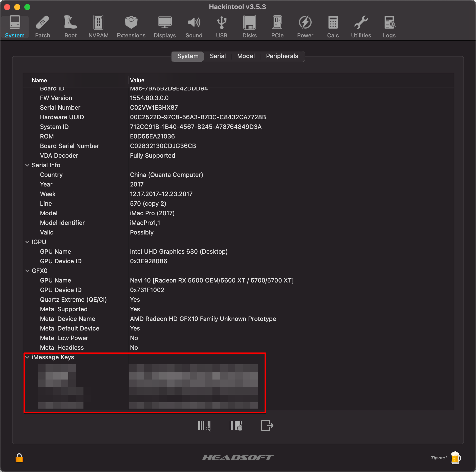
Task: Collapse the IGPU group
Action: click(27, 242)
